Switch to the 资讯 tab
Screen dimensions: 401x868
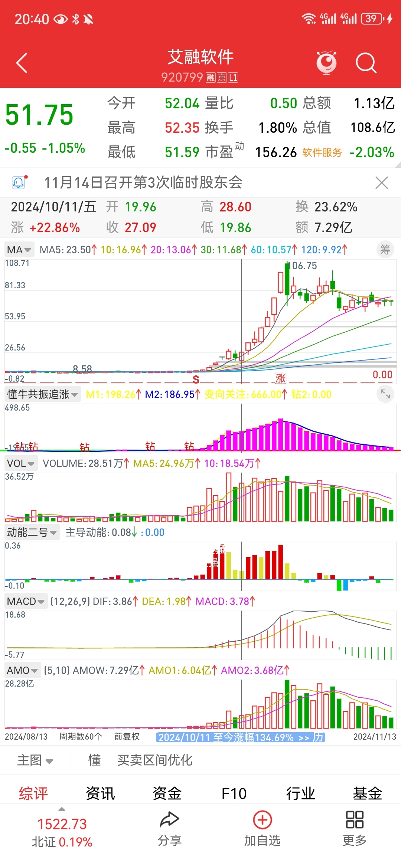[100, 793]
